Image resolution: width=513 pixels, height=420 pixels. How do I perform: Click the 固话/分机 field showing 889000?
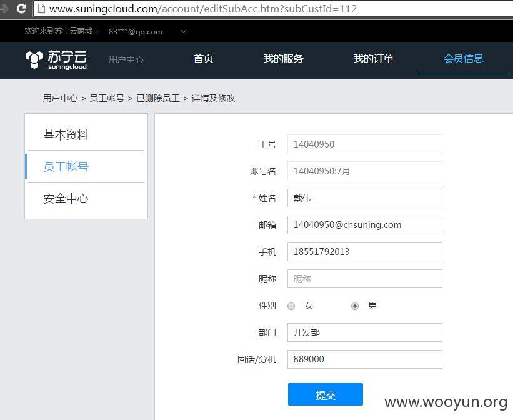[365, 359]
